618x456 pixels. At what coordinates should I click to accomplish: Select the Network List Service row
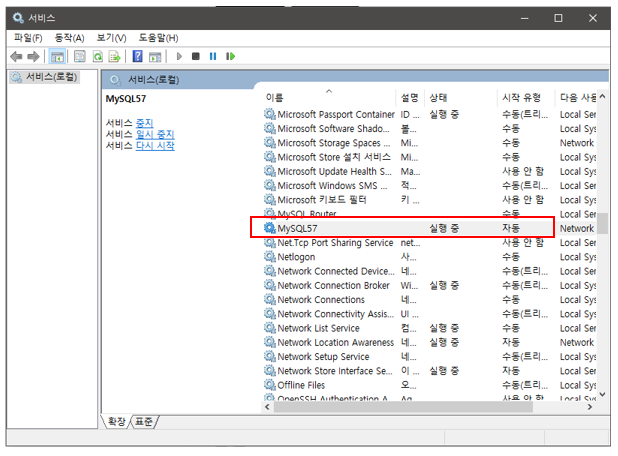[x=430, y=328]
